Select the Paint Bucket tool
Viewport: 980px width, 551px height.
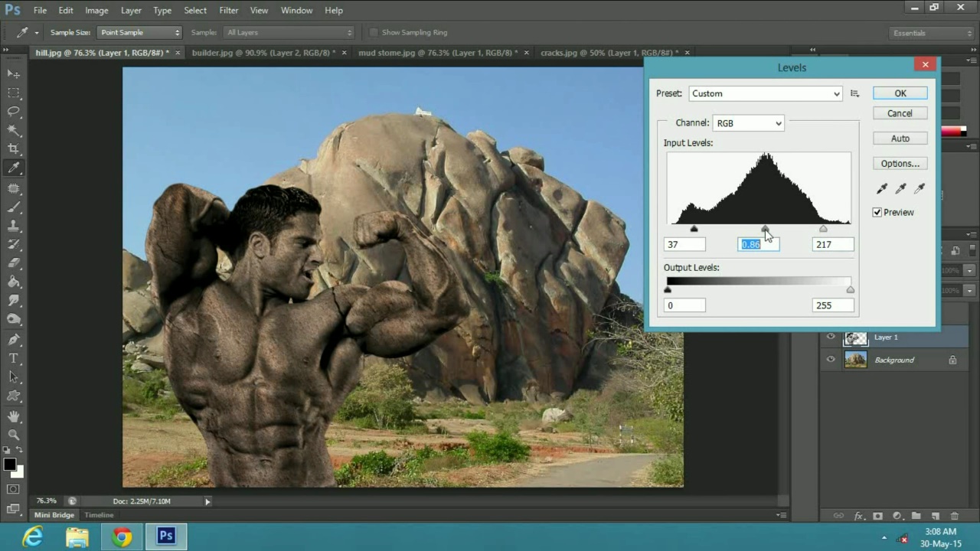coord(14,282)
